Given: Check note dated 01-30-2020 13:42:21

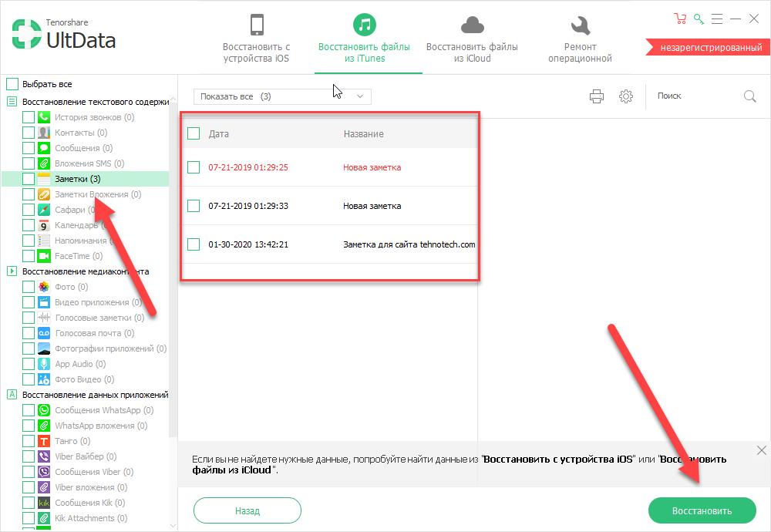Looking at the screenshot, I should click(x=194, y=244).
